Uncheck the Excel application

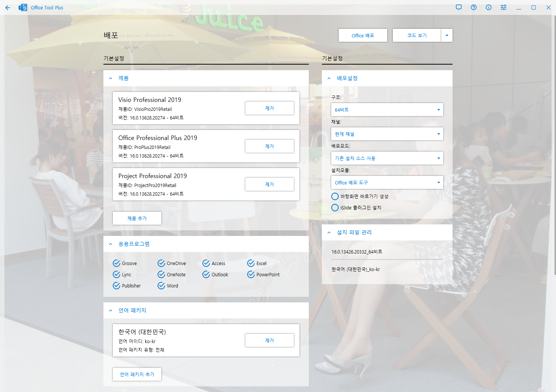(251, 263)
